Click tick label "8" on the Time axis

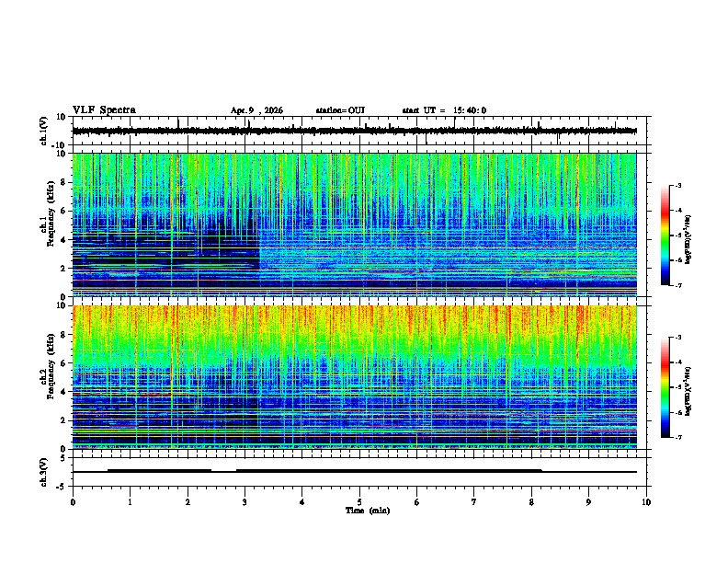531,502
